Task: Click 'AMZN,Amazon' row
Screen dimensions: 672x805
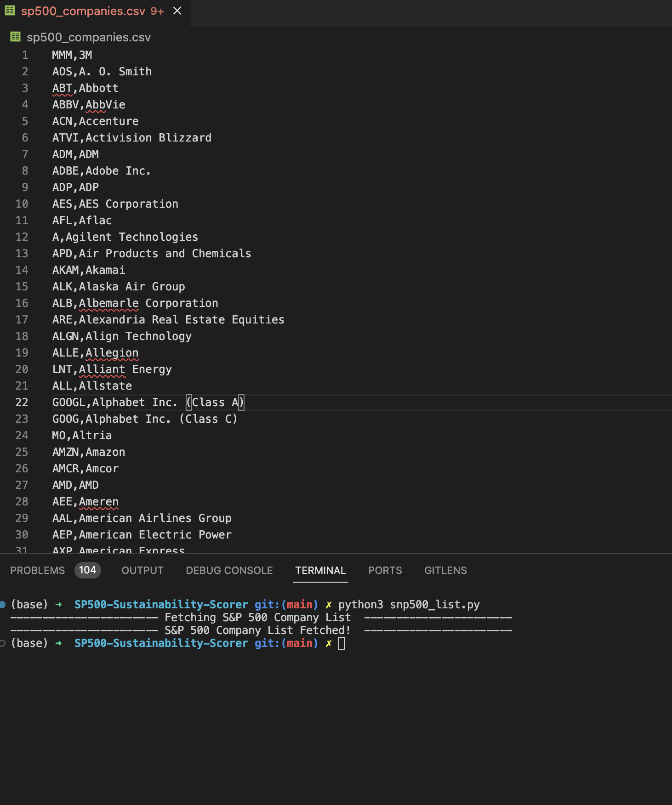Action: click(89, 452)
